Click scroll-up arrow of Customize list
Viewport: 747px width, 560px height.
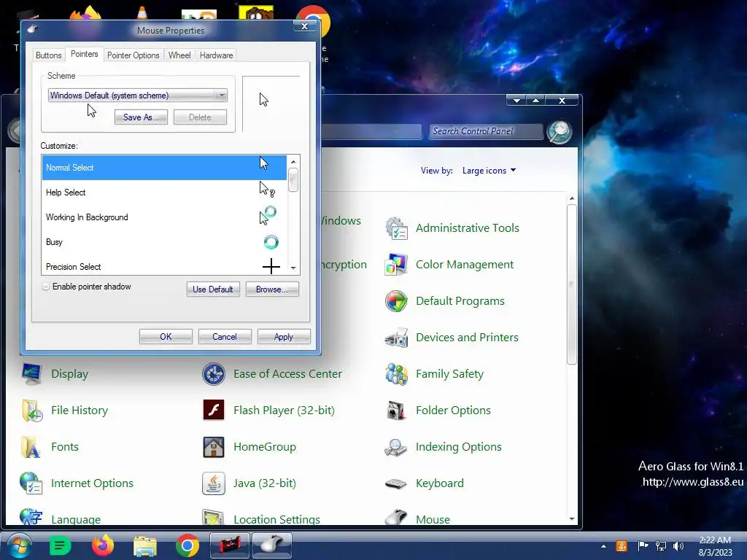tap(293, 161)
